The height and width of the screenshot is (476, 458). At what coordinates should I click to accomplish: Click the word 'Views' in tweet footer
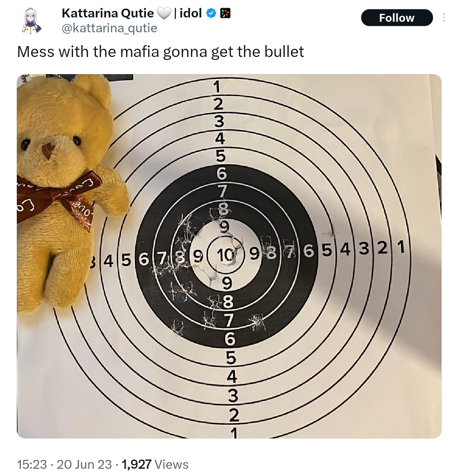[x=171, y=464]
